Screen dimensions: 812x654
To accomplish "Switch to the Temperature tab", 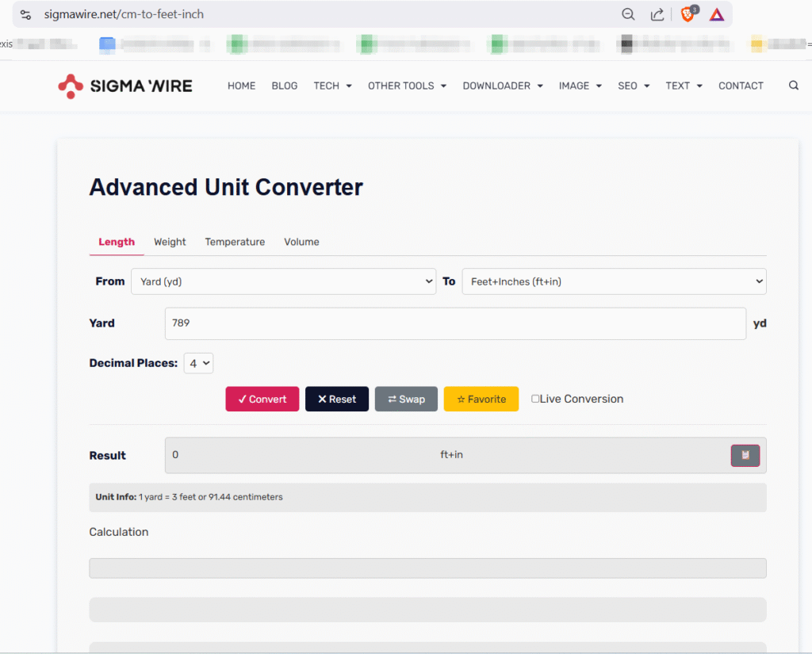I will click(235, 242).
